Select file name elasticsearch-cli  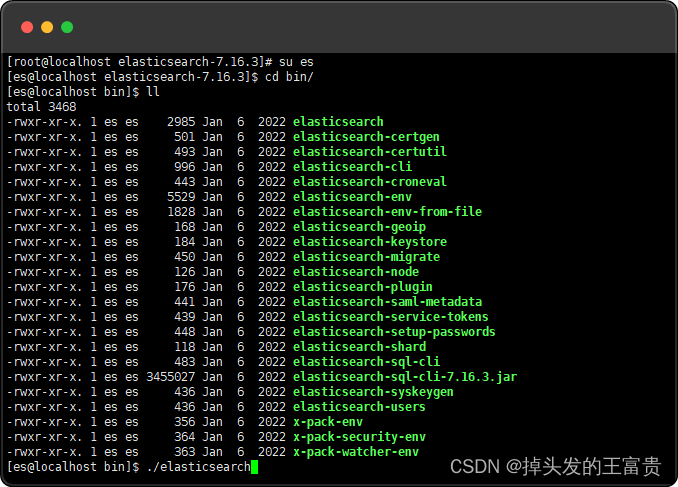pyautogui.click(x=352, y=167)
